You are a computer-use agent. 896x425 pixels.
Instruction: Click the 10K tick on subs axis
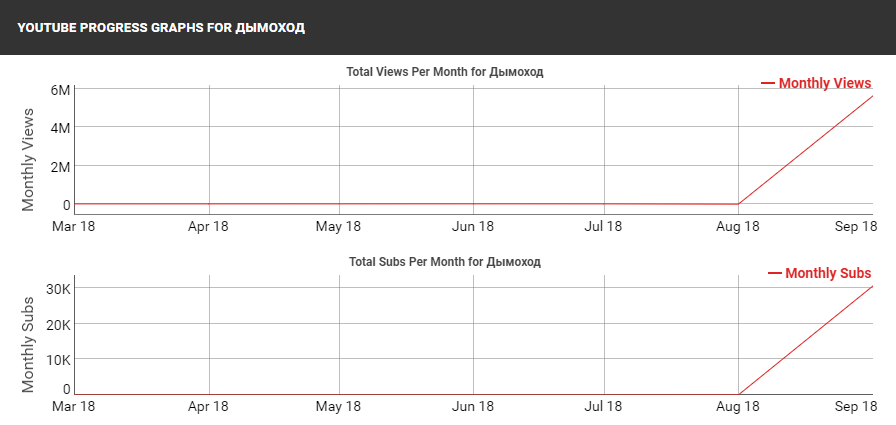click(x=58, y=360)
